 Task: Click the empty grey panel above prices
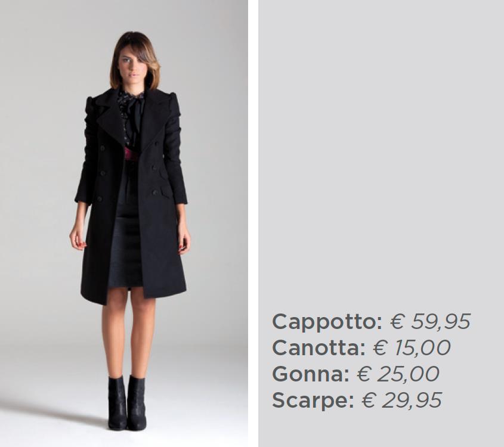(x=381, y=154)
